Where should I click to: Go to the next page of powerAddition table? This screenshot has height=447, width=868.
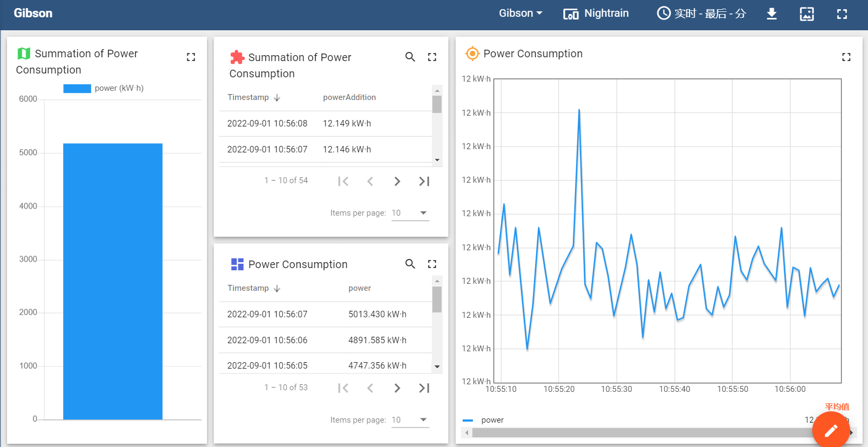pos(397,181)
